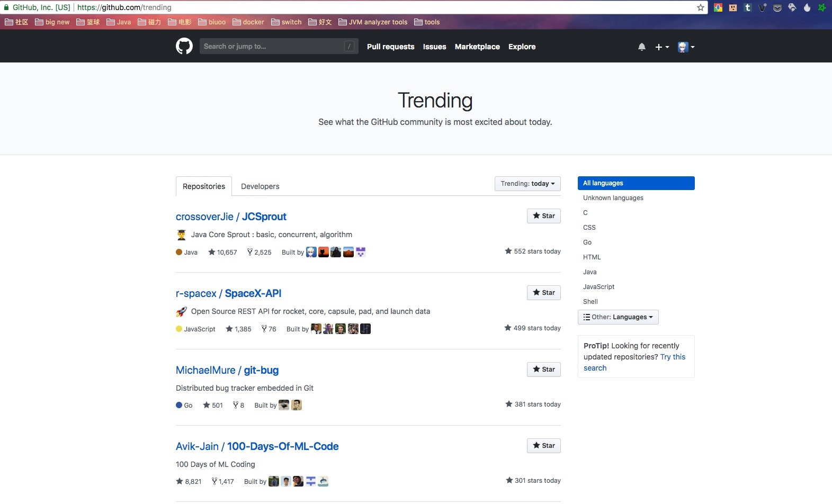Image resolution: width=832 pixels, height=504 pixels.
Task: Click the stargazers count 8,821 for 100-Days-Of-ML-Code
Action: click(x=189, y=482)
